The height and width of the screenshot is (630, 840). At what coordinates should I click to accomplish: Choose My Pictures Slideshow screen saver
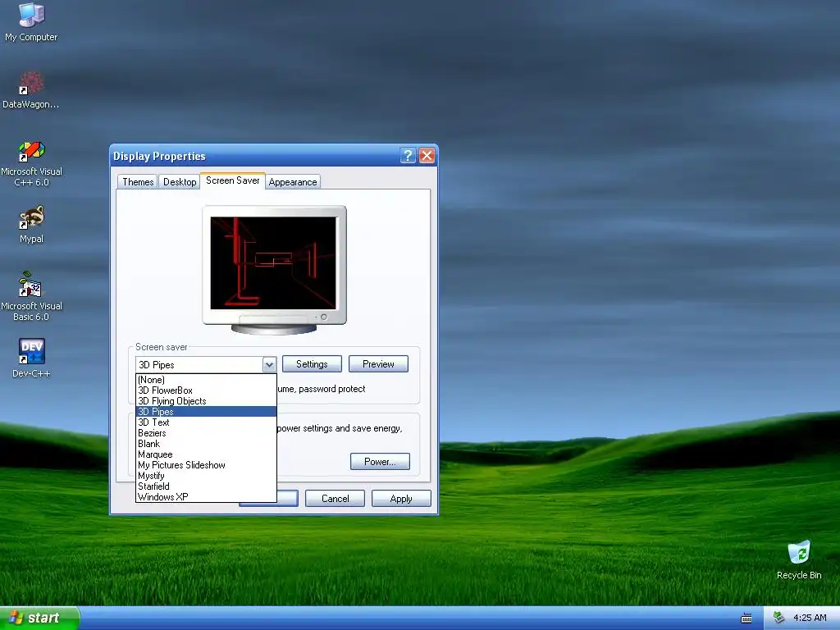click(206, 465)
